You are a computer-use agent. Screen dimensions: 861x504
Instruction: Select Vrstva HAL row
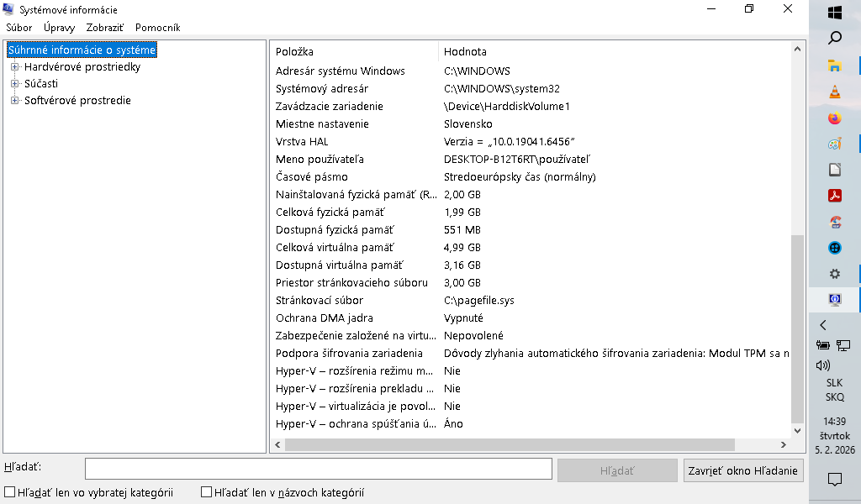tap(531, 141)
